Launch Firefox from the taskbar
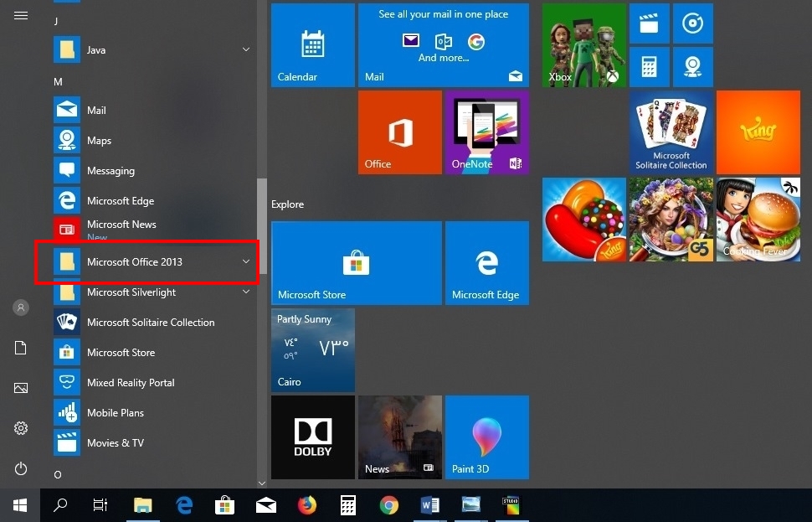The height and width of the screenshot is (522, 812). pos(306,505)
